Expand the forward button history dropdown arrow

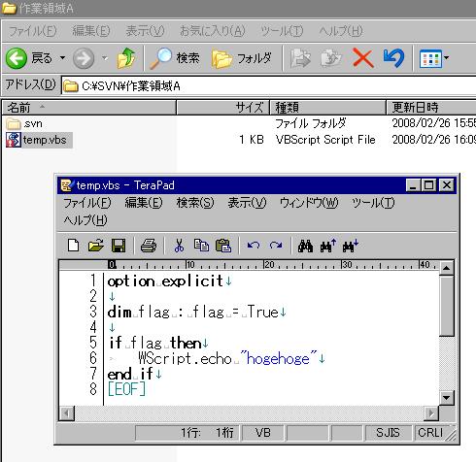point(105,58)
